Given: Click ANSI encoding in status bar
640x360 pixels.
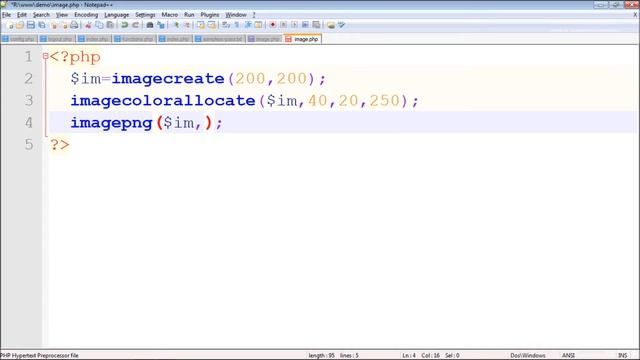Looking at the screenshot, I should coord(568,356).
